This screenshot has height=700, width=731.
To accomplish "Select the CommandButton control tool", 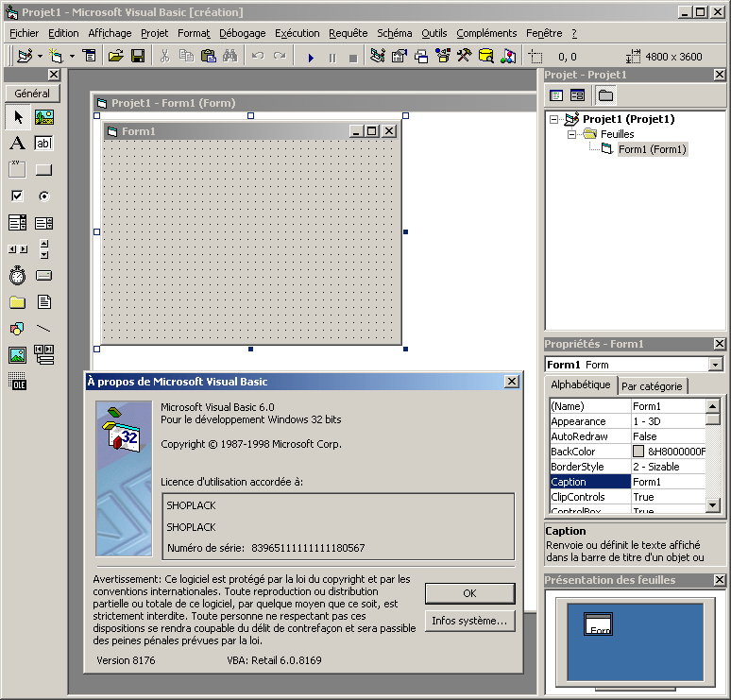I will click(44, 170).
